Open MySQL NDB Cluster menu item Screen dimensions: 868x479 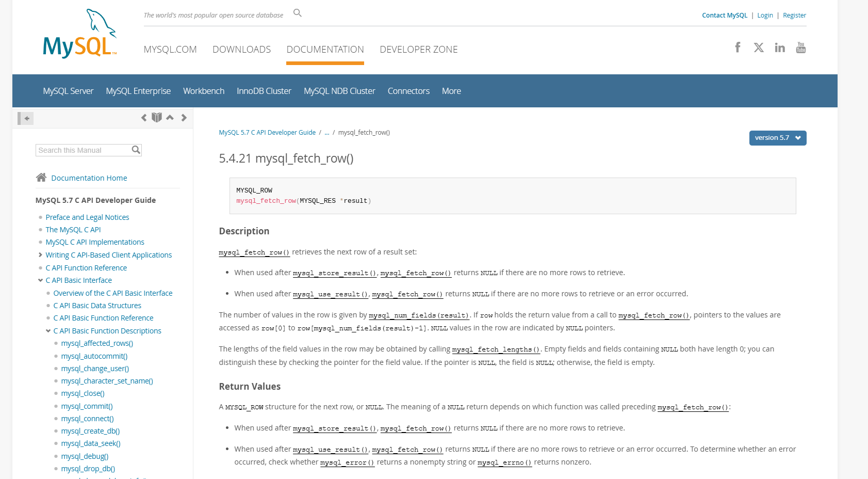pyautogui.click(x=339, y=91)
